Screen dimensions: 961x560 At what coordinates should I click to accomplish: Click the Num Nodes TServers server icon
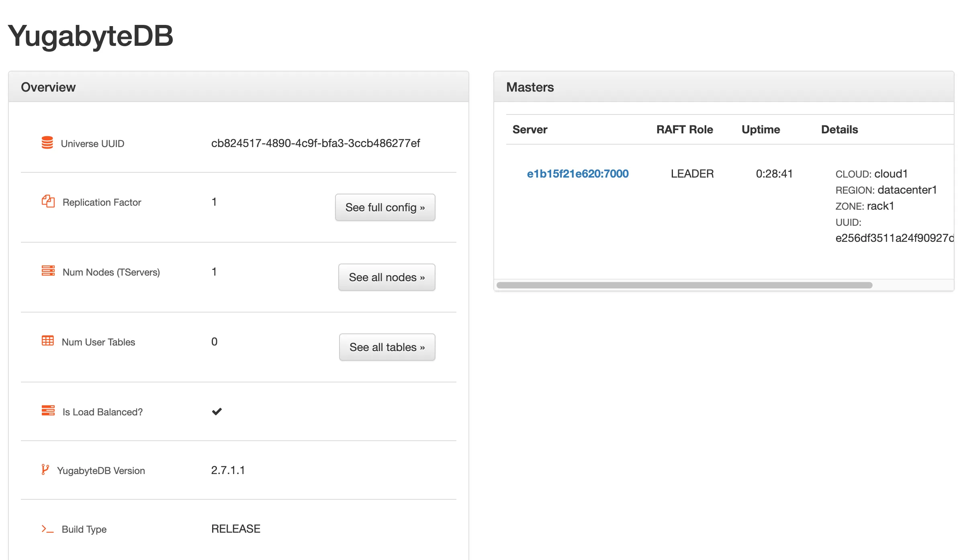pyautogui.click(x=48, y=271)
